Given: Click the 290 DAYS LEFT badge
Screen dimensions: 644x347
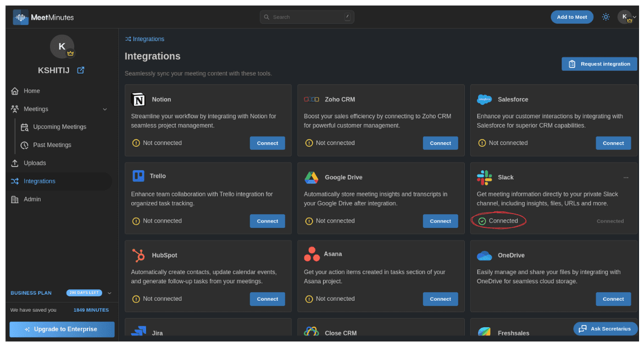Looking at the screenshot, I should 84,293.
